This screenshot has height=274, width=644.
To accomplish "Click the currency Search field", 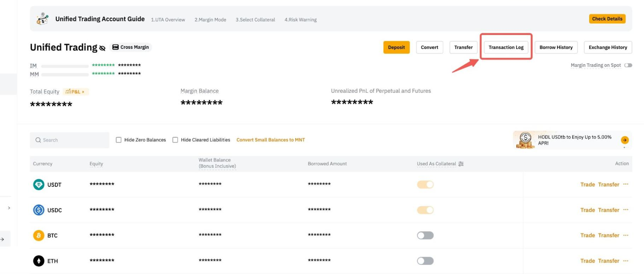I will tap(70, 140).
